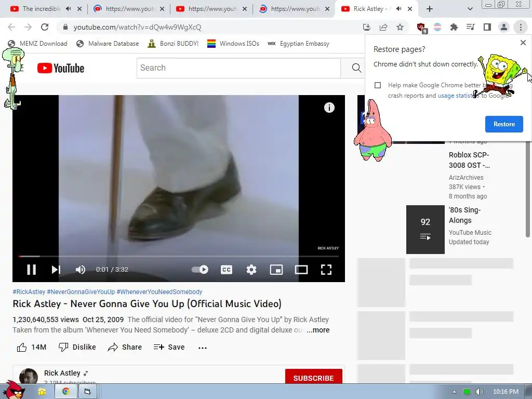Open Chrome profile avatar

(504, 27)
